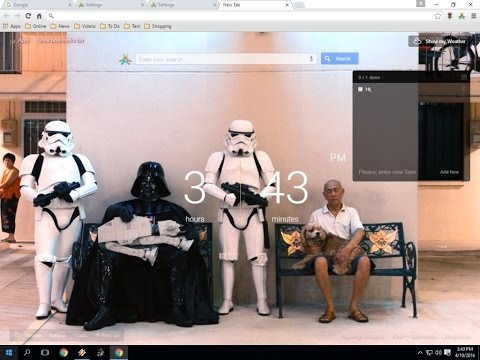Open options dots for the "Hi" task
The width and height of the screenshot is (480, 360).
click(463, 89)
